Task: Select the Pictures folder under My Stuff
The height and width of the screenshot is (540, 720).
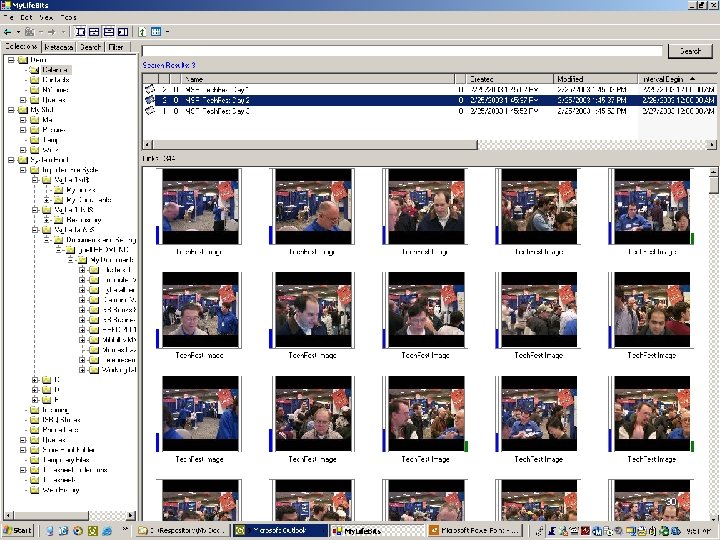Action: 54,130
